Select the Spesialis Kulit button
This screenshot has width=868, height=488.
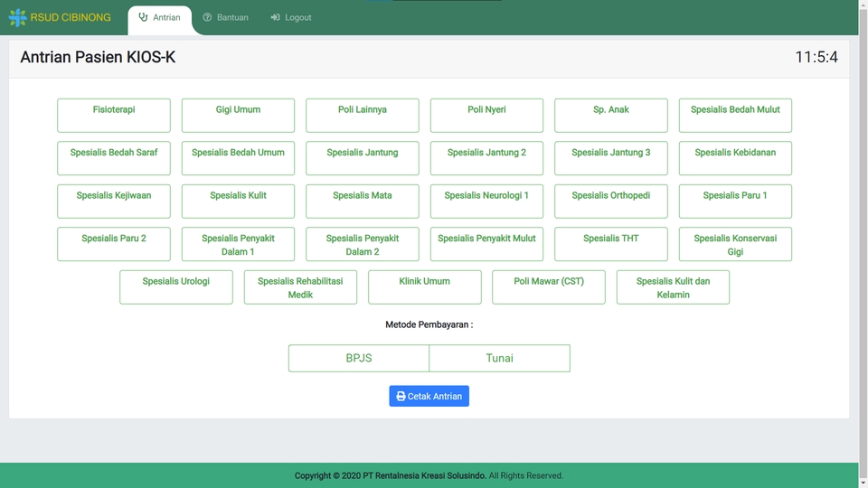238,202
